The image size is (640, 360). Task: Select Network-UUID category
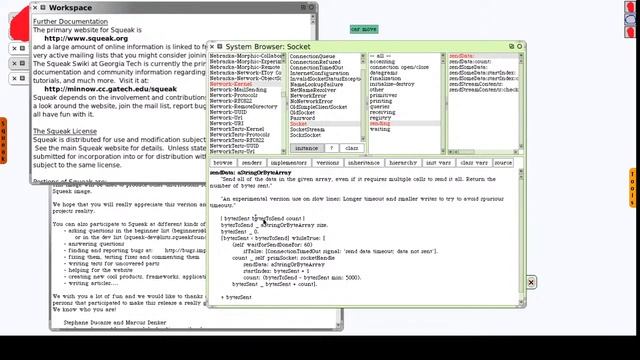pyautogui.click(x=246, y=112)
